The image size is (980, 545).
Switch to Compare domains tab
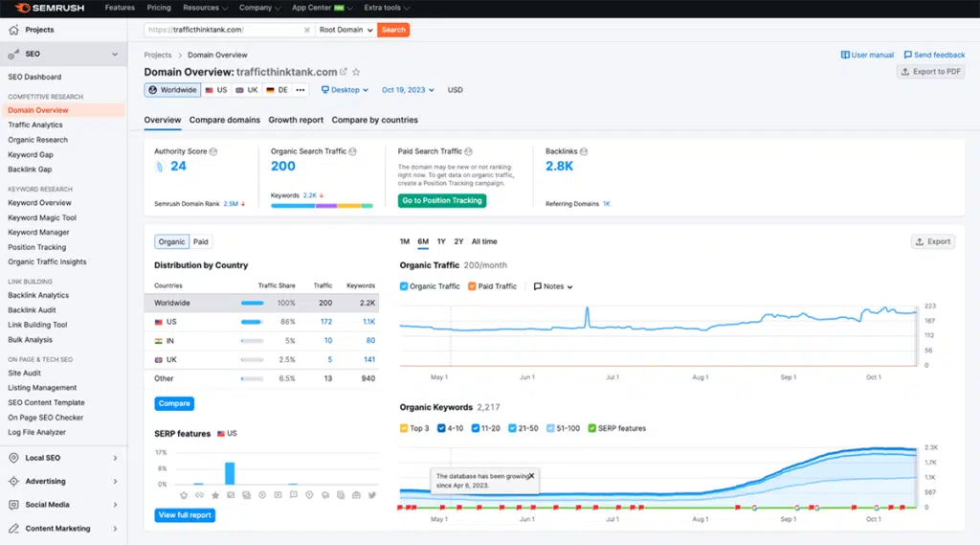click(x=224, y=120)
